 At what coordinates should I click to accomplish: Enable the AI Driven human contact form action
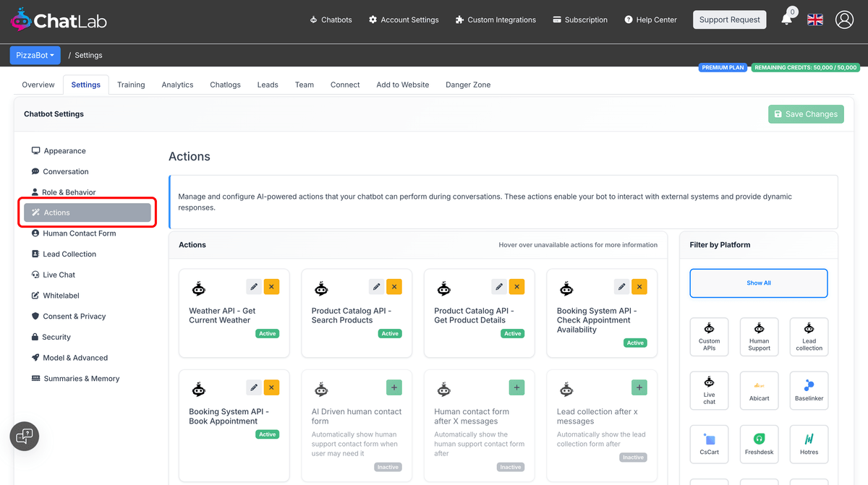coord(393,387)
